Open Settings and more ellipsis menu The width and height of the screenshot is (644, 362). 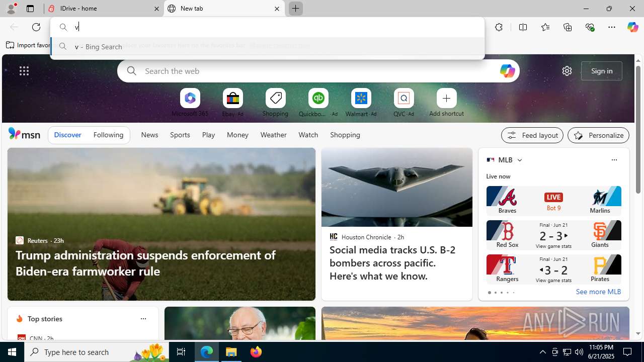pyautogui.click(x=612, y=27)
